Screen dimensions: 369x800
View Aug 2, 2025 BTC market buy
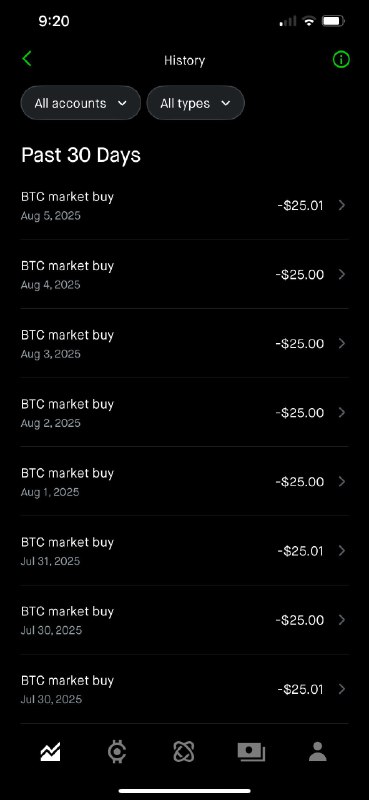[x=184, y=412]
